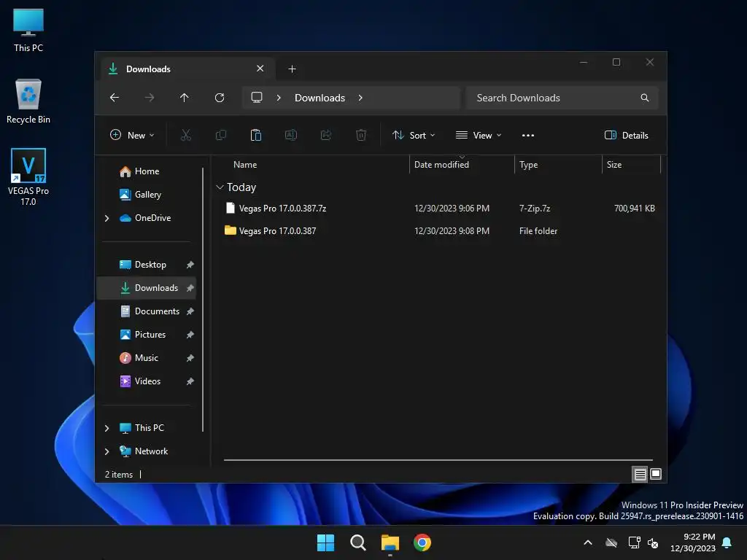Unpin Documents from quick access
This screenshot has width=747, height=560.
coord(190,311)
